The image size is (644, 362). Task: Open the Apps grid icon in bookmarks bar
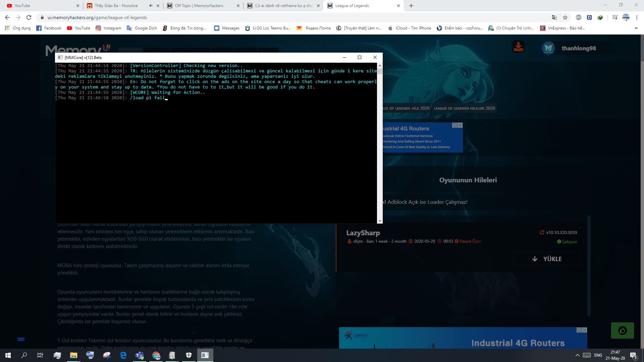click(7, 28)
